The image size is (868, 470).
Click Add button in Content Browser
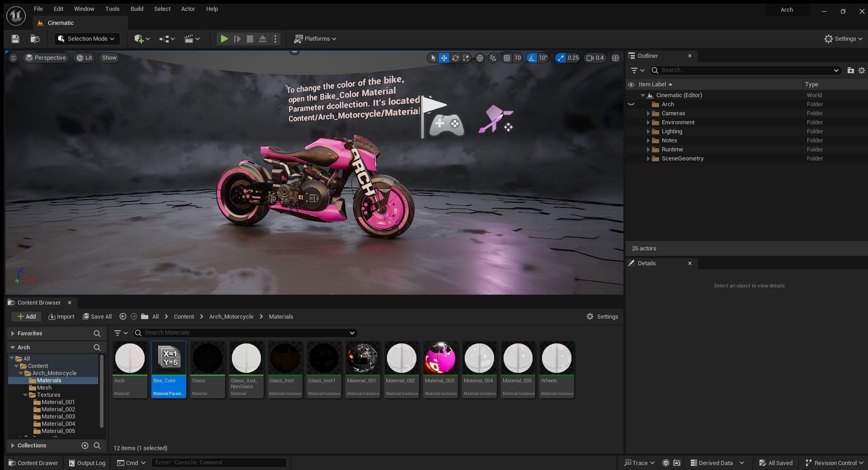(x=26, y=317)
